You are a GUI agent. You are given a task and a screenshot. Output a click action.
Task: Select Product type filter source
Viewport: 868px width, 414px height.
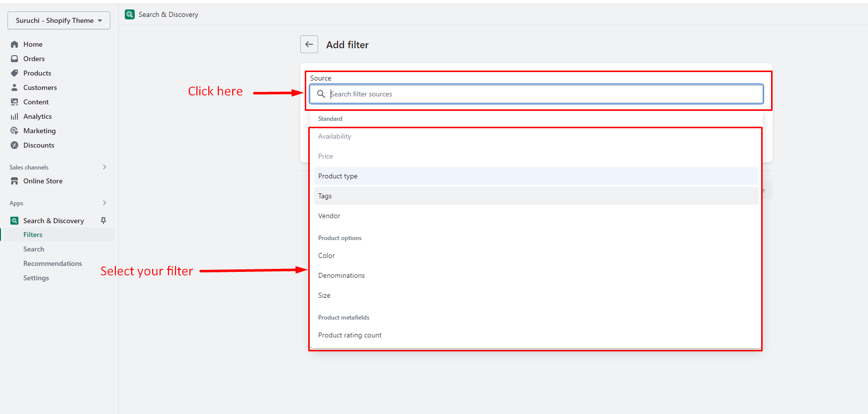point(338,176)
